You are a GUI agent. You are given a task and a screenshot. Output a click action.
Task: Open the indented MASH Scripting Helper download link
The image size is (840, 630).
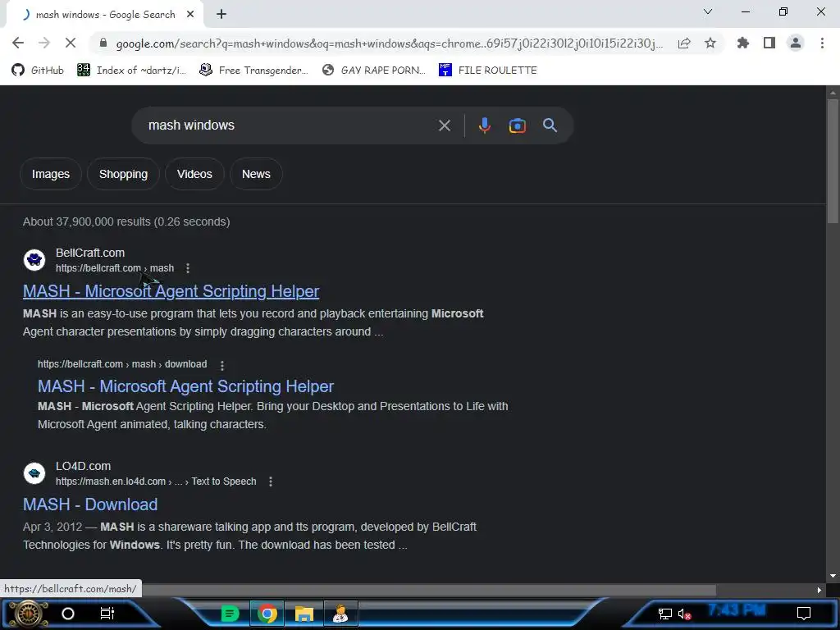point(186,386)
